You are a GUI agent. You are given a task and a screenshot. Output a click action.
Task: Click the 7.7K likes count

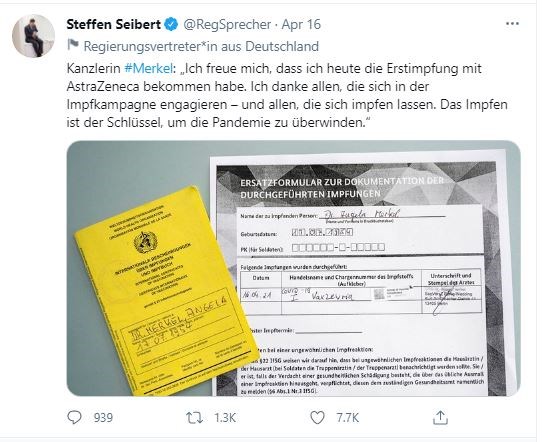click(x=348, y=418)
